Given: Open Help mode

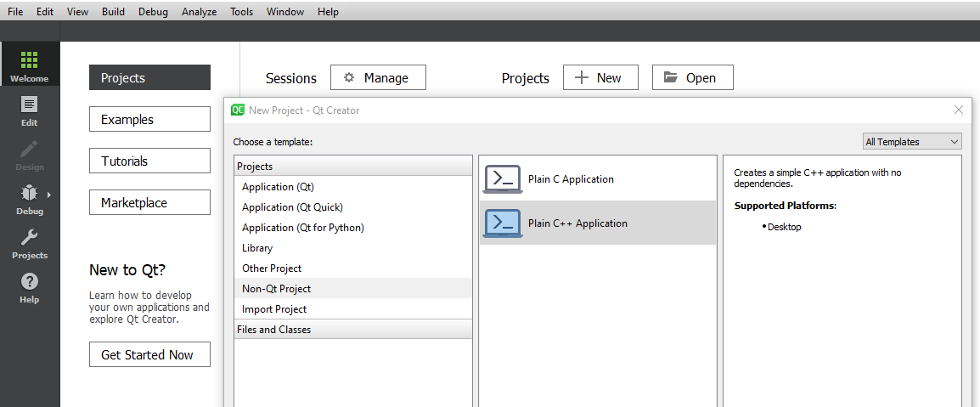Looking at the screenshot, I should [x=30, y=287].
